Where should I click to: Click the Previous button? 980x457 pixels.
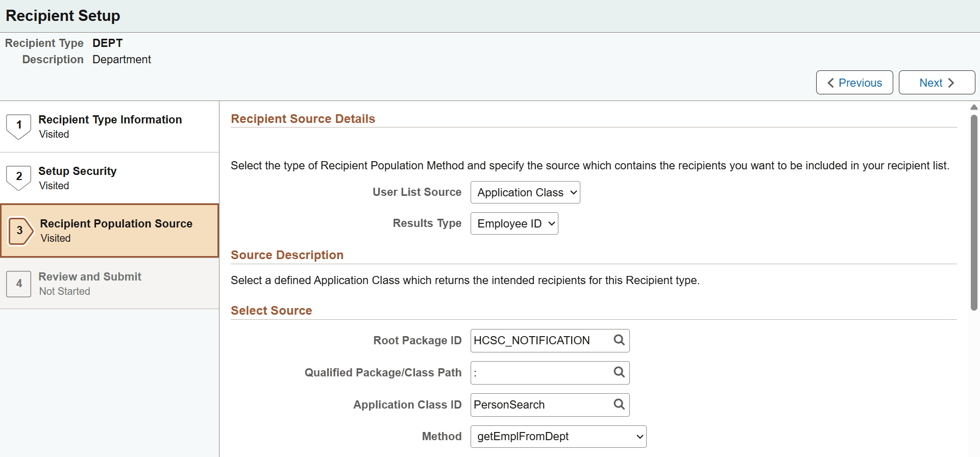(854, 83)
